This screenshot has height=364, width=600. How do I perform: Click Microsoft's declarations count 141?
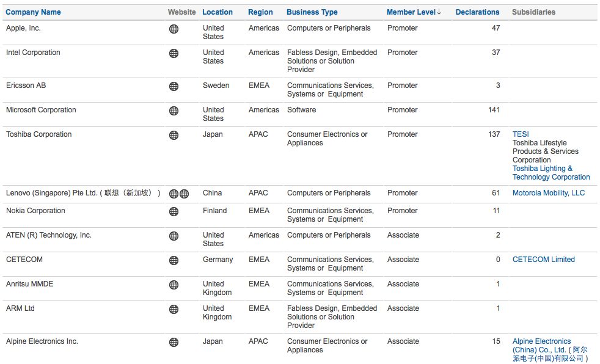click(494, 110)
